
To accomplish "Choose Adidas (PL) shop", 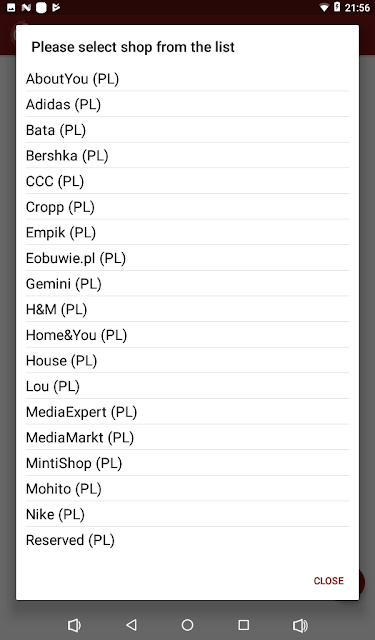I will [187, 104].
